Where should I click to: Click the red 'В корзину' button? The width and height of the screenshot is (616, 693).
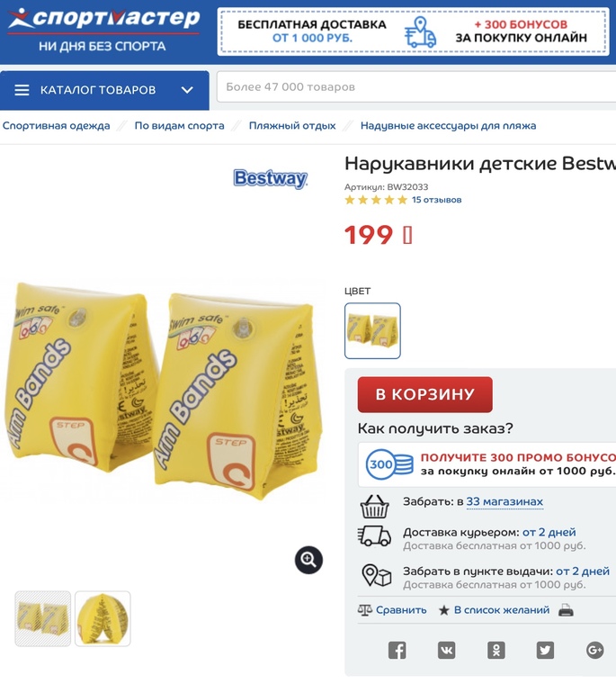424,394
